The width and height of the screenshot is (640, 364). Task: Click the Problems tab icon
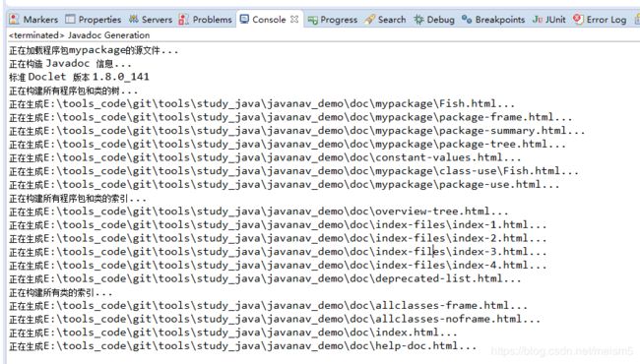click(x=184, y=19)
